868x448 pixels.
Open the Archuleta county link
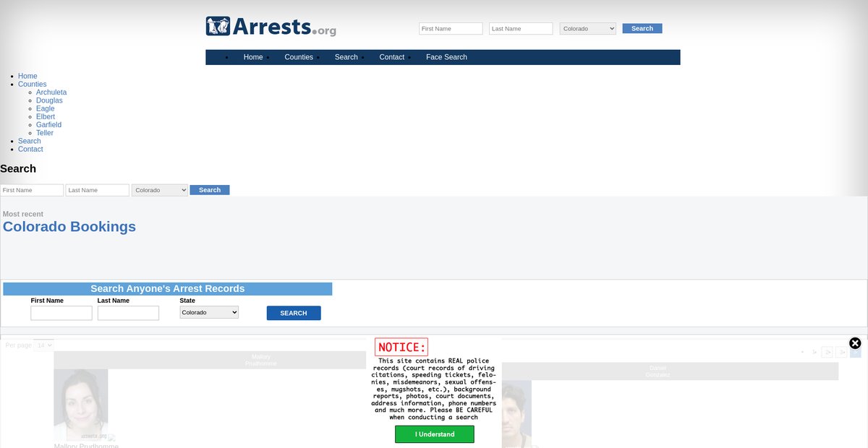coord(51,92)
